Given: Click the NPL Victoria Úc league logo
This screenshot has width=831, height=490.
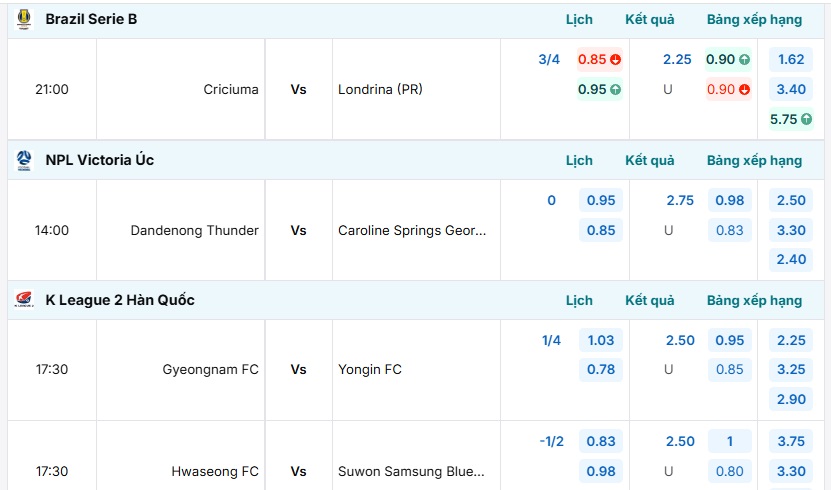Looking at the screenshot, I should (x=24, y=160).
